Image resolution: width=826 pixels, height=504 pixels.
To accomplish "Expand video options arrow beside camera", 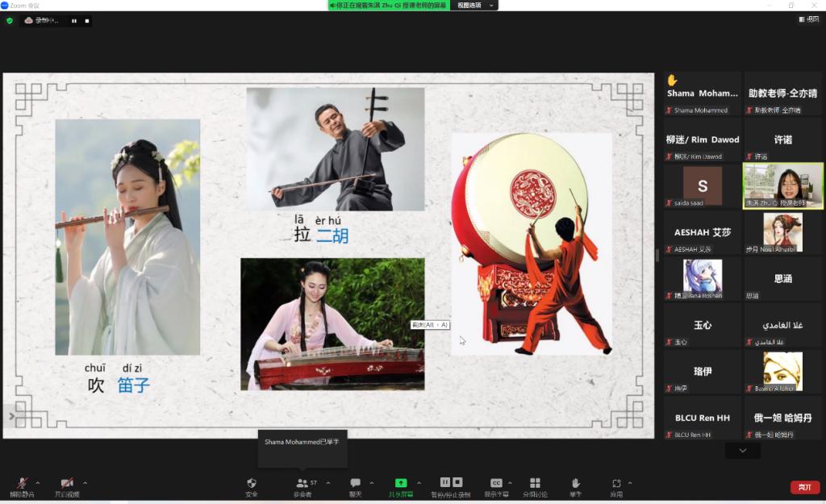I will click(86, 483).
